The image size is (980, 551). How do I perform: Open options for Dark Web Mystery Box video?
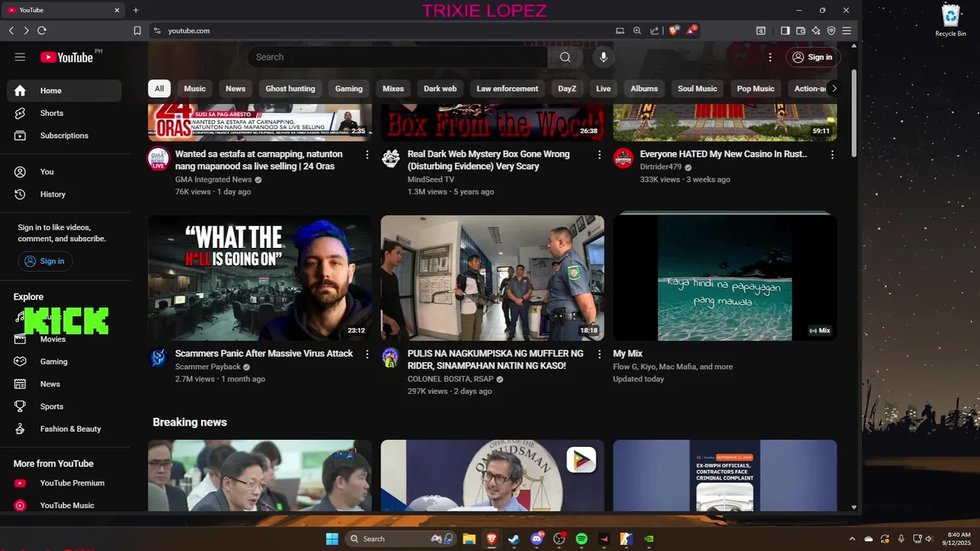[x=599, y=155]
